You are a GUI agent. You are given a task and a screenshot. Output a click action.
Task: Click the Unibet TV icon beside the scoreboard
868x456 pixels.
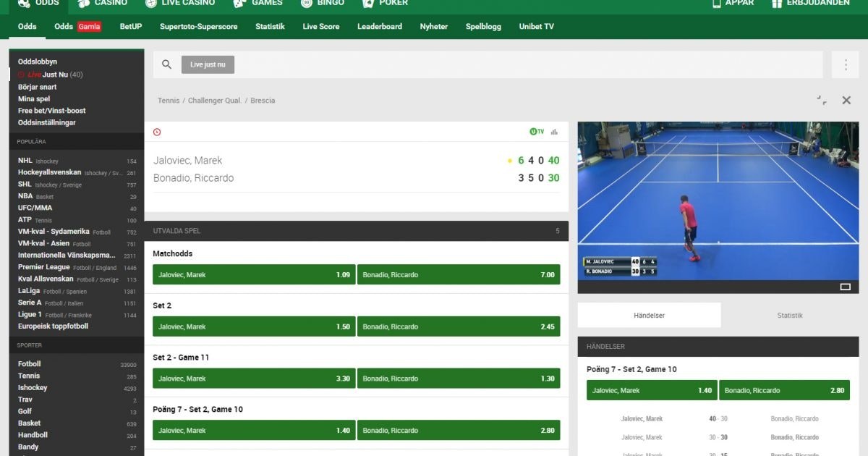[x=536, y=131]
